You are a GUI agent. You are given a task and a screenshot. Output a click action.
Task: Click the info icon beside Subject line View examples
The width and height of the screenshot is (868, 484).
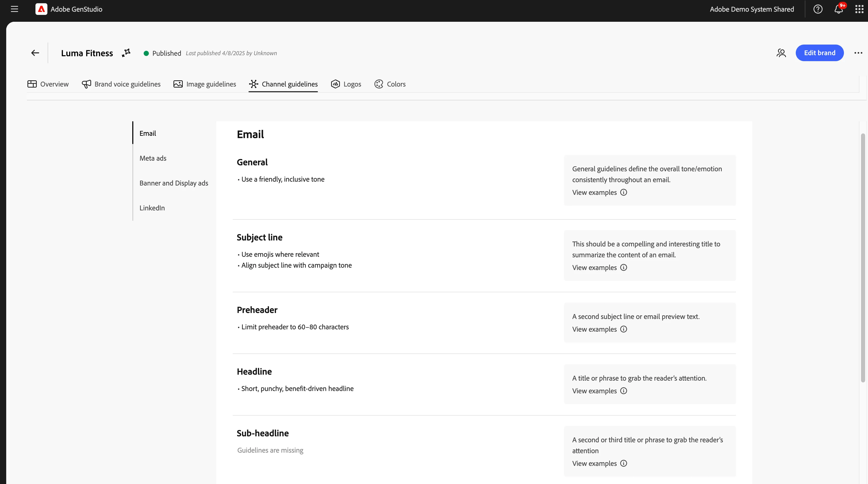pos(624,267)
